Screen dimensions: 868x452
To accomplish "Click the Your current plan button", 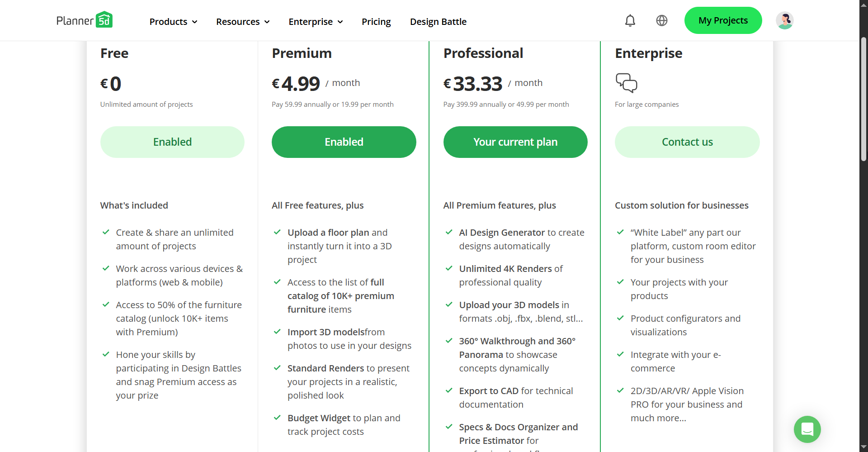I will [x=515, y=142].
